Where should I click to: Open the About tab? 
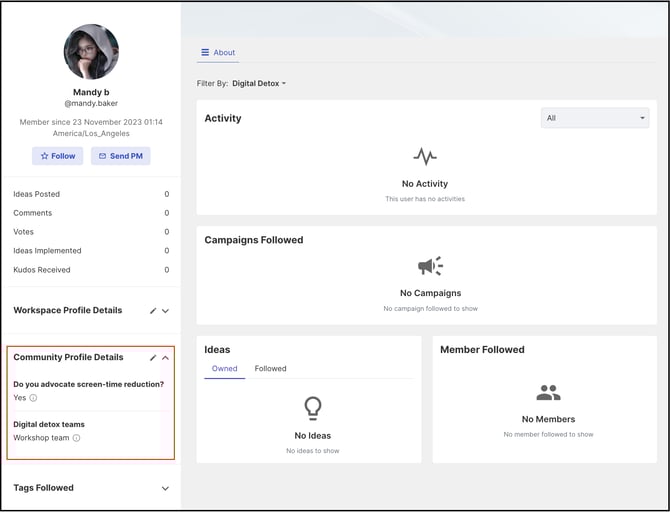pyautogui.click(x=218, y=53)
